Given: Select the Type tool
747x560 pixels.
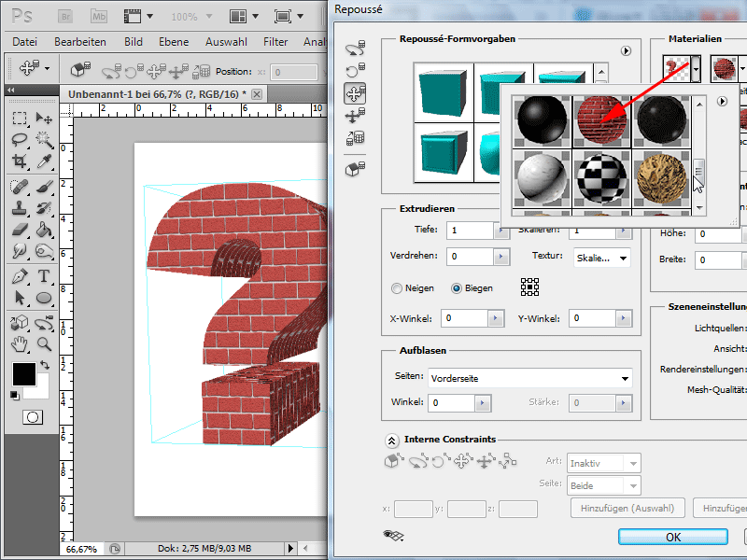Looking at the screenshot, I should click(x=44, y=276).
